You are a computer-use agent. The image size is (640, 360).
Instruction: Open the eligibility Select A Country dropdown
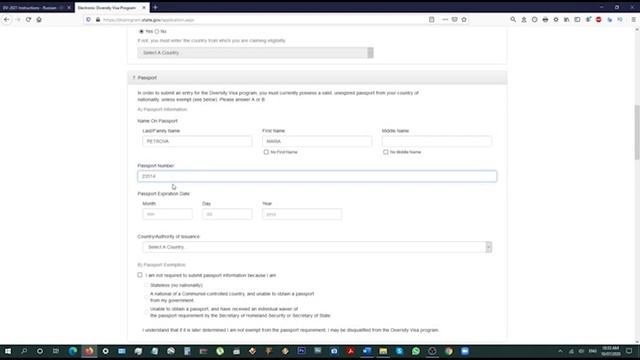[256, 53]
